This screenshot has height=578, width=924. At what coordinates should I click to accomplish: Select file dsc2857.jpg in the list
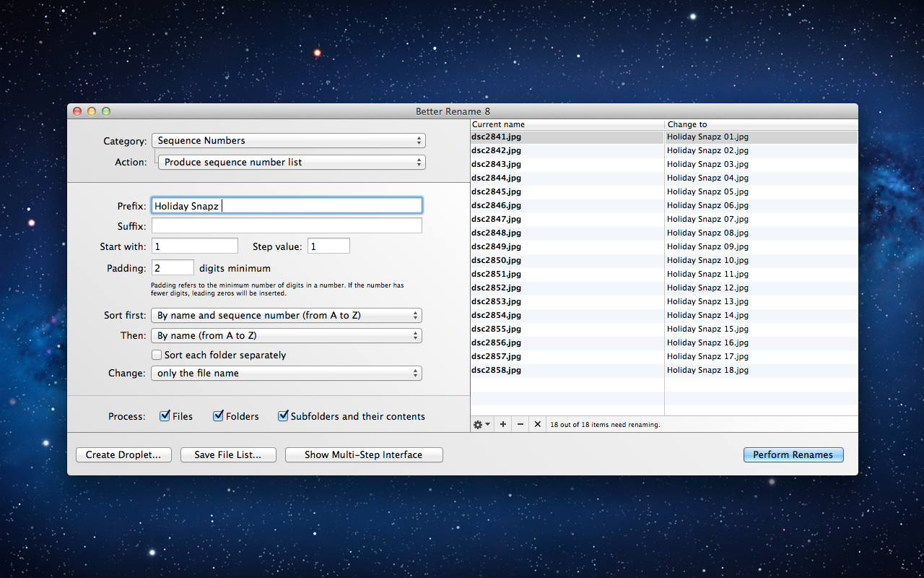tap(496, 356)
